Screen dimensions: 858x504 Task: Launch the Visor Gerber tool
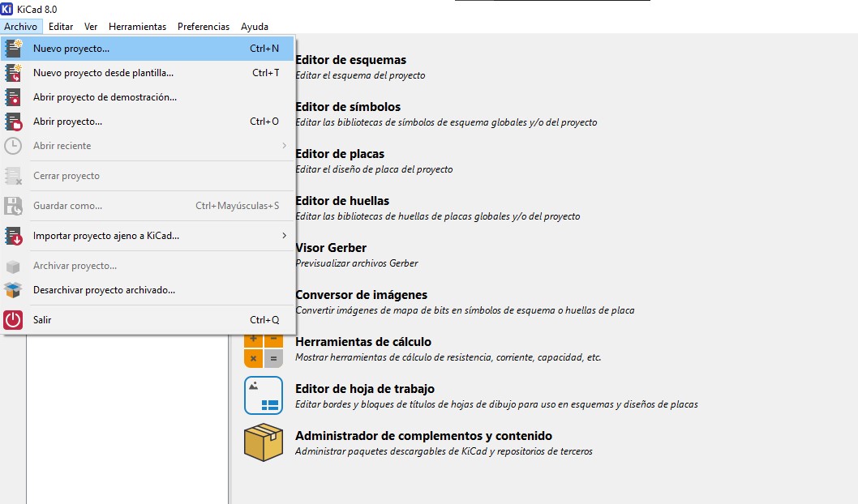pos(331,248)
